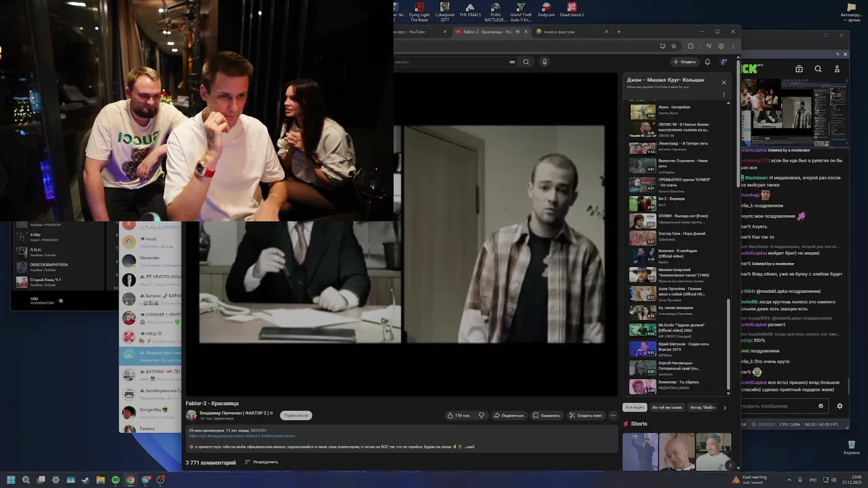This screenshot has width=868, height=488.
Task: Open 'DangerBoy' chat in Telegram list
Action: coord(151,412)
